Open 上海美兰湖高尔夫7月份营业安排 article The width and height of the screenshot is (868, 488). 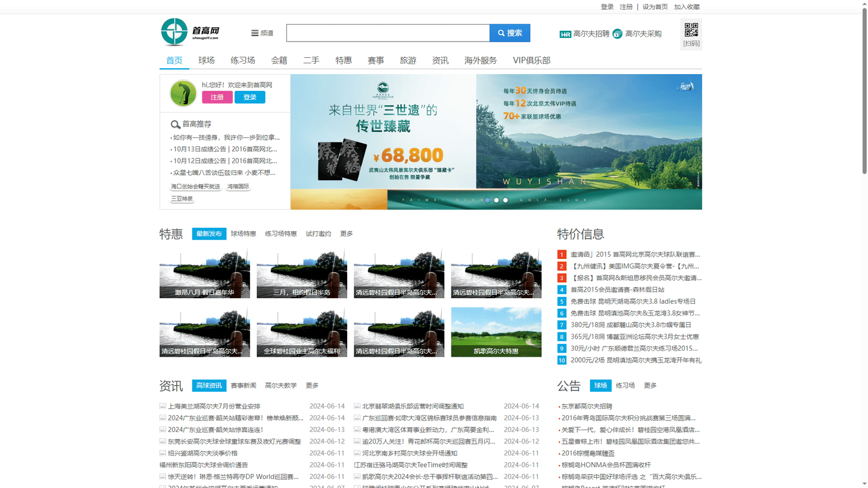pyautogui.click(x=214, y=406)
